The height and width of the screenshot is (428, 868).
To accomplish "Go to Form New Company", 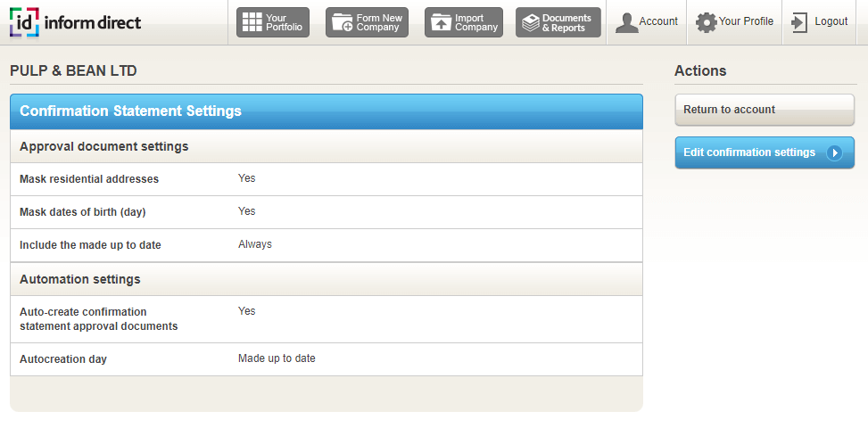I will coord(368,22).
